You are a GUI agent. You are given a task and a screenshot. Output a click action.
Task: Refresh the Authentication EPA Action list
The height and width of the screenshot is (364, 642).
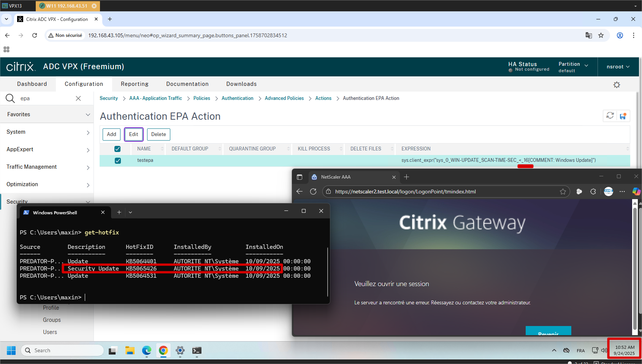[x=610, y=116]
